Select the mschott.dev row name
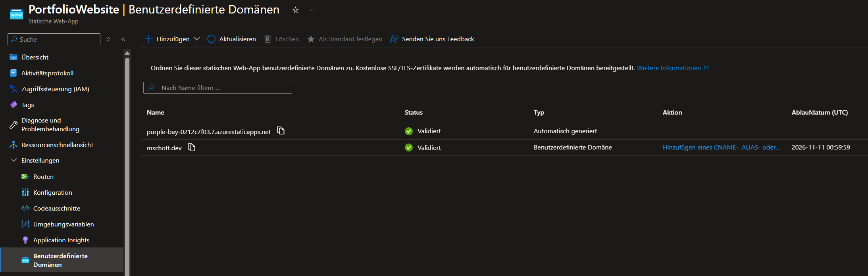 164,148
